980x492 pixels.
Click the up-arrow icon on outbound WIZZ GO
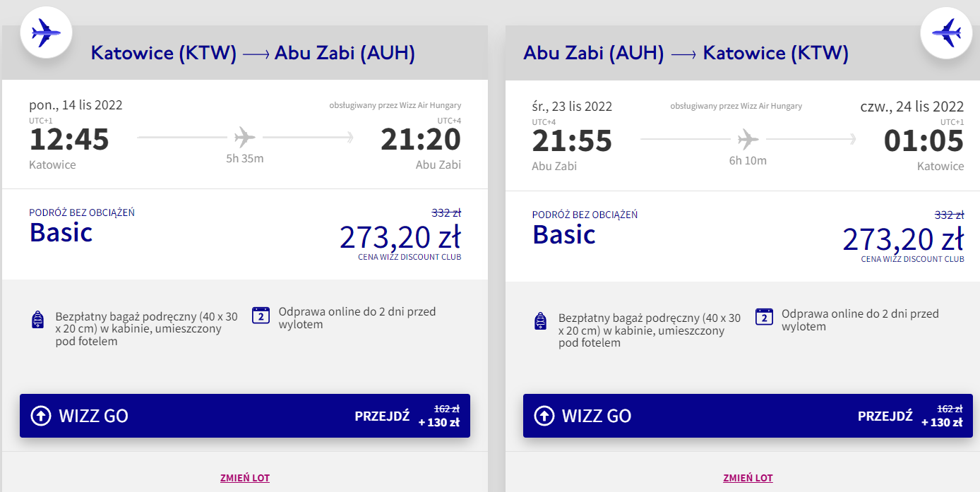click(41, 416)
